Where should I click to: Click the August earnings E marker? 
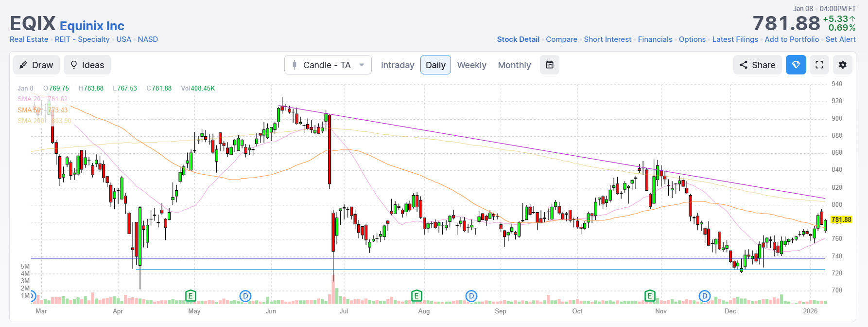click(416, 295)
